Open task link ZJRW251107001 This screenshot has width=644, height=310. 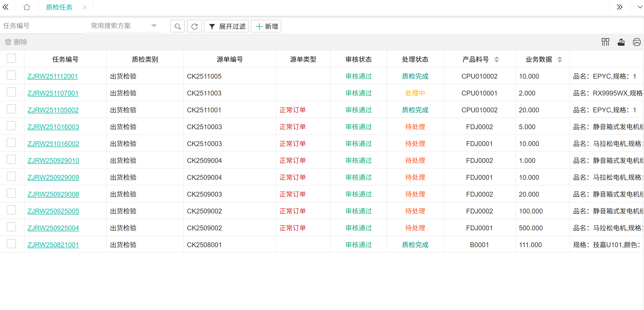click(x=53, y=93)
